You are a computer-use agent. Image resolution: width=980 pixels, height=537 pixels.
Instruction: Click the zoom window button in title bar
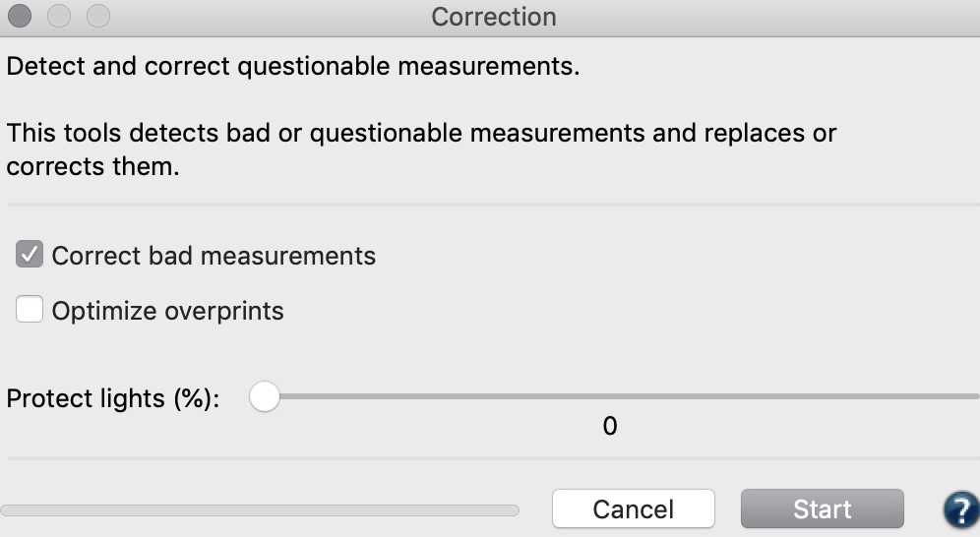click(x=97, y=17)
